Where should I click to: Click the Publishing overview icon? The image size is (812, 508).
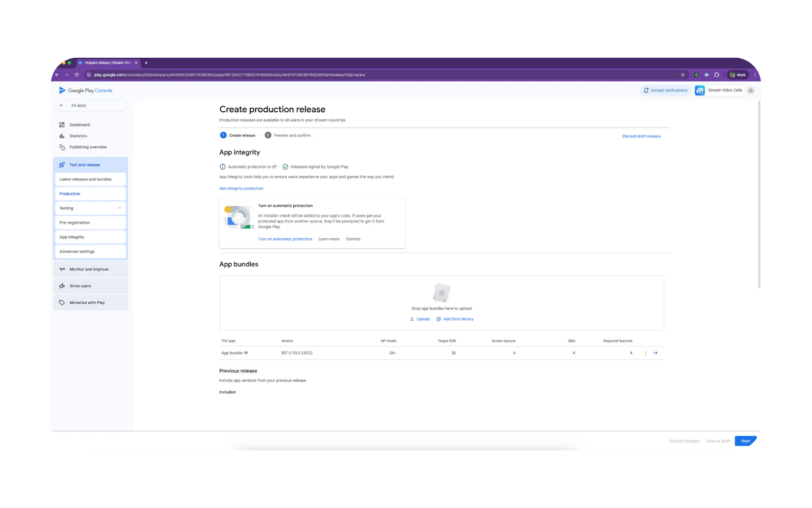(x=62, y=147)
